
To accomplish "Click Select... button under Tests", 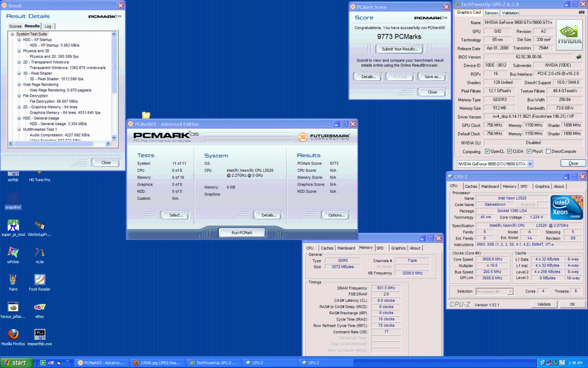I will pyautogui.click(x=175, y=215).
